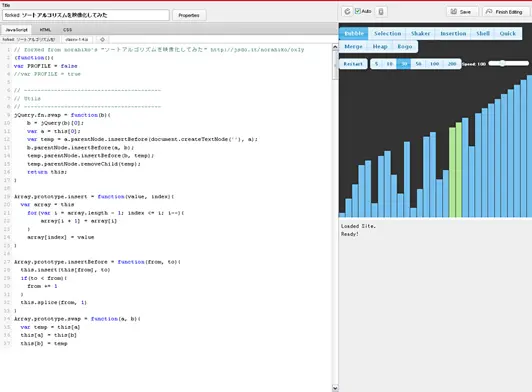The width and height of the screenshot is (532, 392).
Task: Switch to the HTML tab
Action: pyautogui.click(x=45, y=30)
